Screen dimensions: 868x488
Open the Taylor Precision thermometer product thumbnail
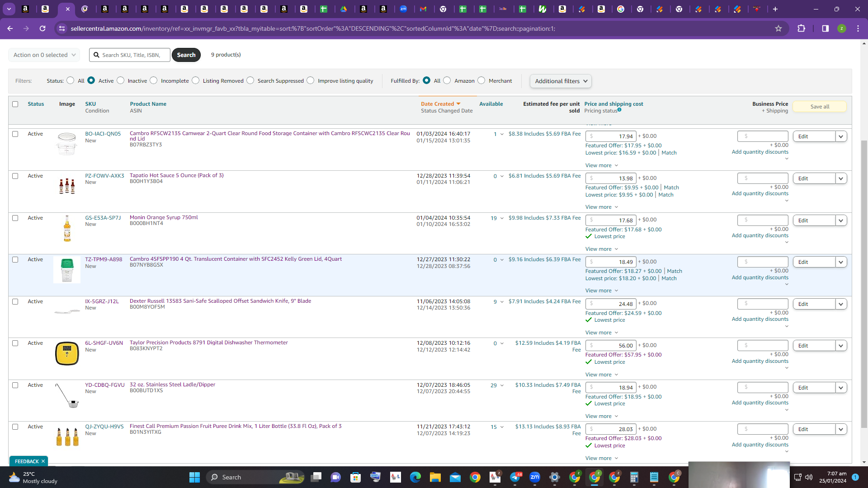click(67, 353)
